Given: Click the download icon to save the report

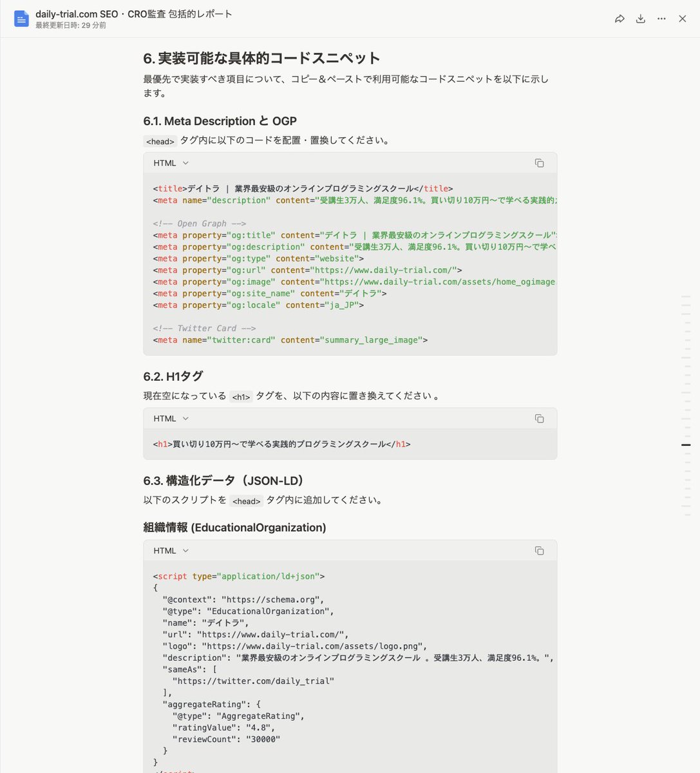Looking at the screenshot, I should click(x=640, y=19).
